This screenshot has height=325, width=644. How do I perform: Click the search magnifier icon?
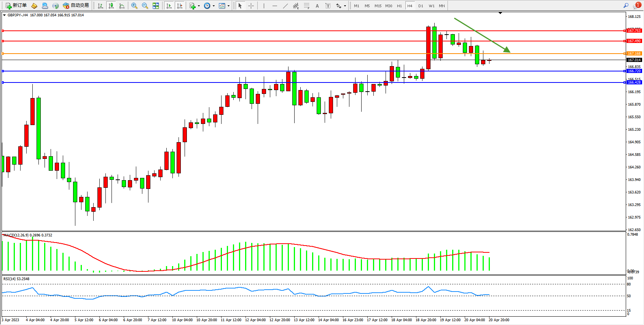pyautogui.click(x=626, y=6)
